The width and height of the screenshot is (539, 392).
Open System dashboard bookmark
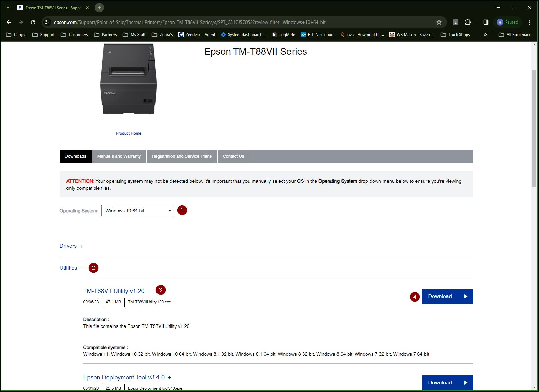coord(243,35)
